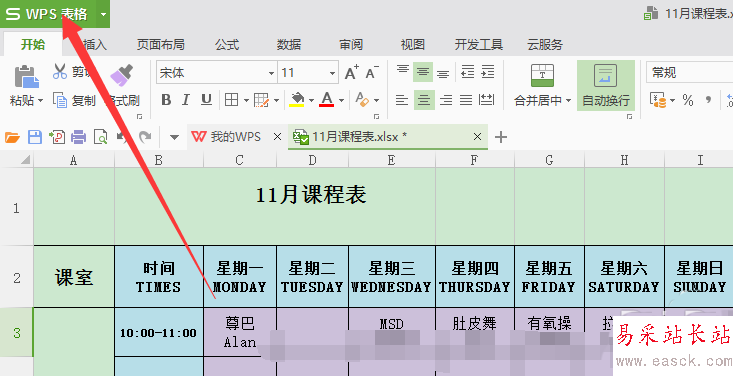Click the Paste clipboard icon

click(26, 77)
